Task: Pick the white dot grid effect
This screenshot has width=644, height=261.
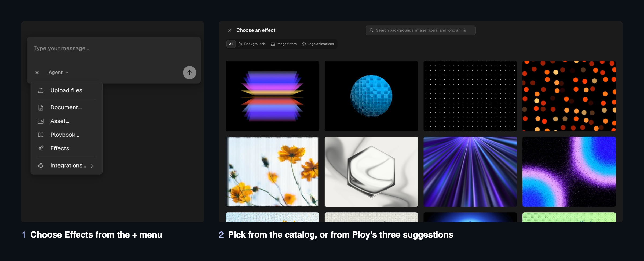Action: (x=470, y=96)
